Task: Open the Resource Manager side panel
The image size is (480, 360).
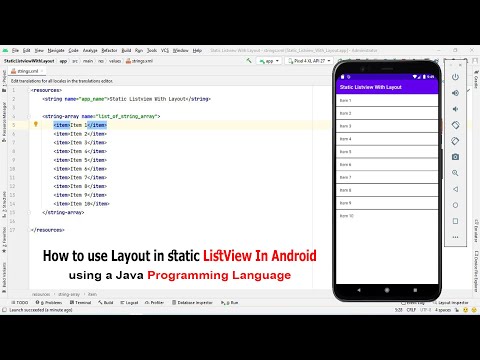Action: pos(4,122)
